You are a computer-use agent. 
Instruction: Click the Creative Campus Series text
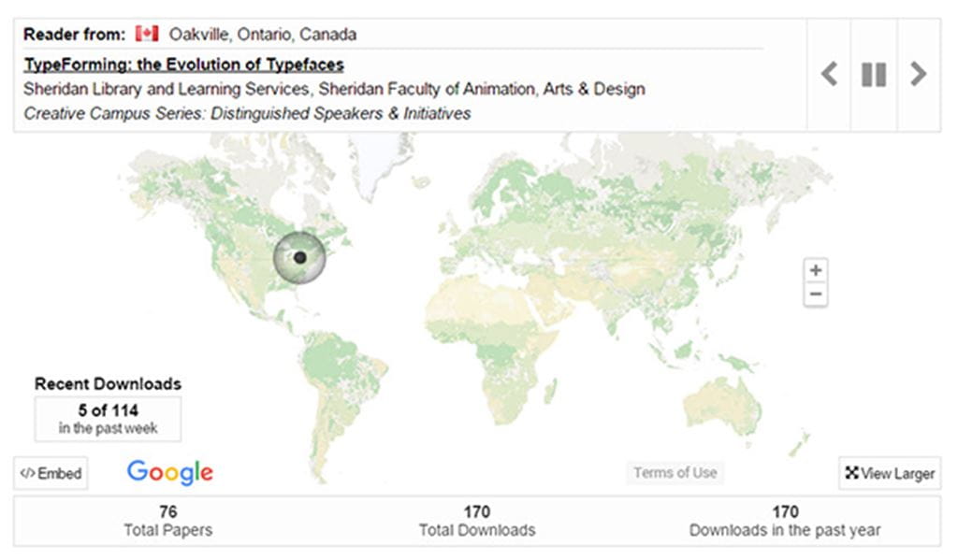pyautogui.click(x=247, y=113)
